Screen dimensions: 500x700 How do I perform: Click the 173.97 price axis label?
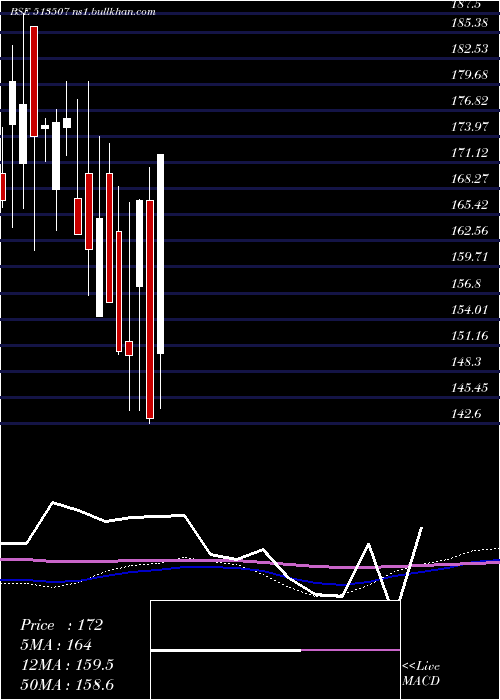click(x=470, y=127)
